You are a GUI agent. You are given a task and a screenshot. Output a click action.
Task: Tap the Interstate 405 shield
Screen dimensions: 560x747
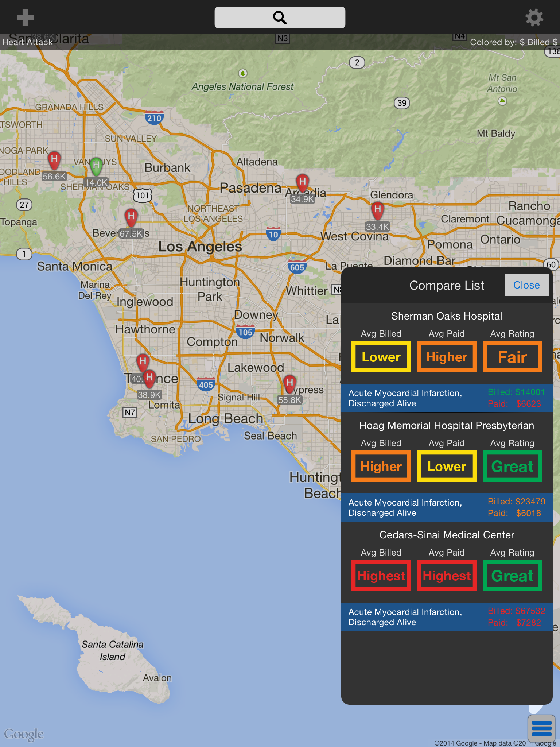206,385
